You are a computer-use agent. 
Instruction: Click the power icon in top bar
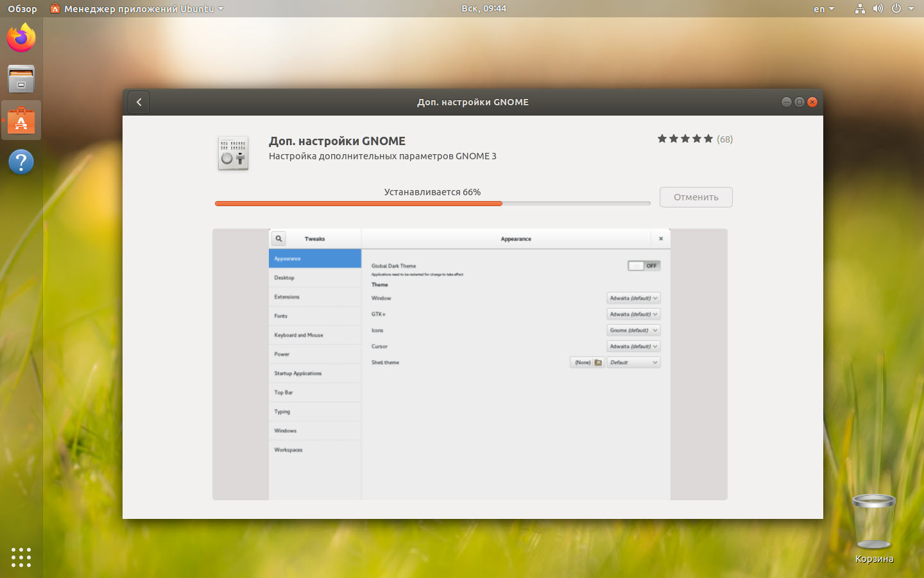pos(896,9)
